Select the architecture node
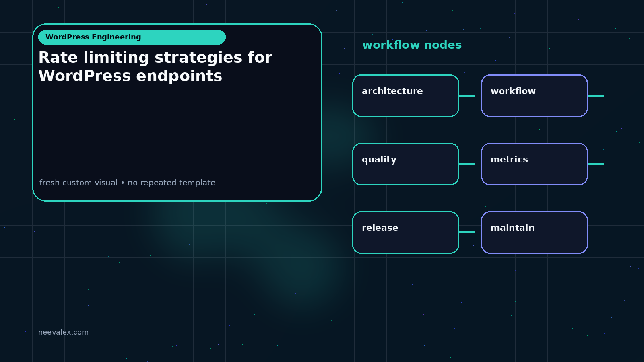Screen dimensions: 644x362 click(406, 96)
